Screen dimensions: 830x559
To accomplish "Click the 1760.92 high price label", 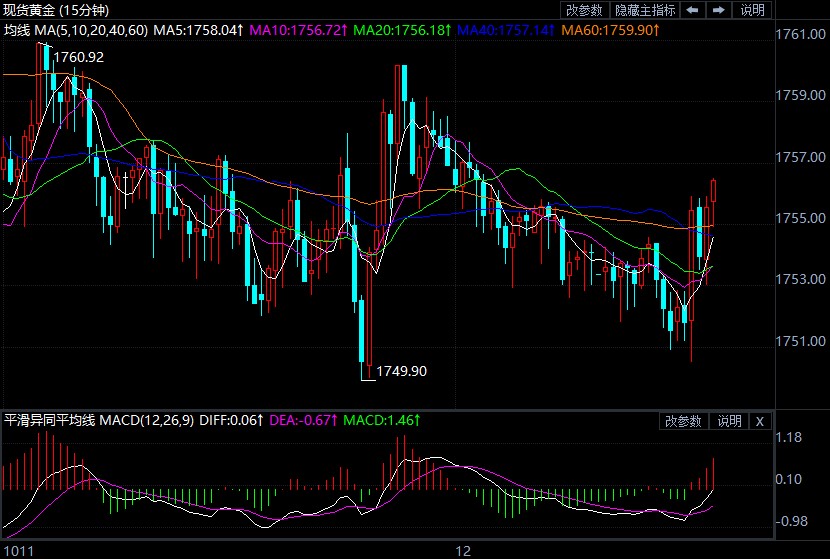I will pyautogui.click(x=79, y=57).
